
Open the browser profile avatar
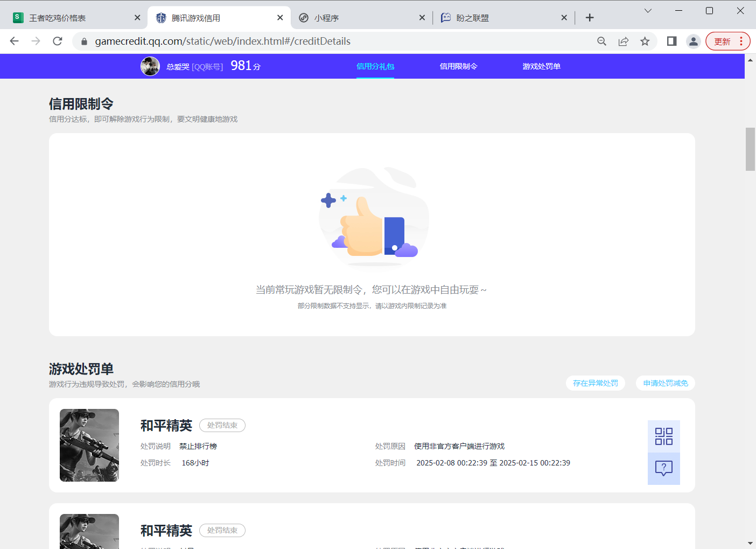(694, 41)
